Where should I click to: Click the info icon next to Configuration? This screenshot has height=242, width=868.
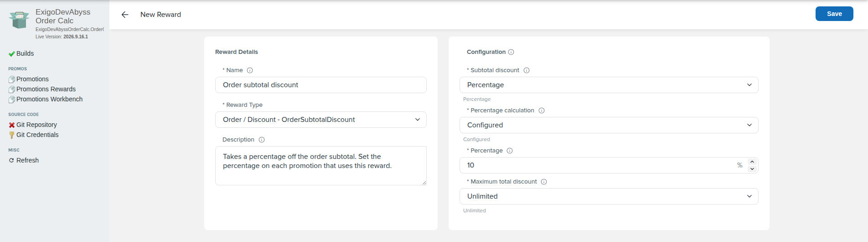tap(511, 52)
